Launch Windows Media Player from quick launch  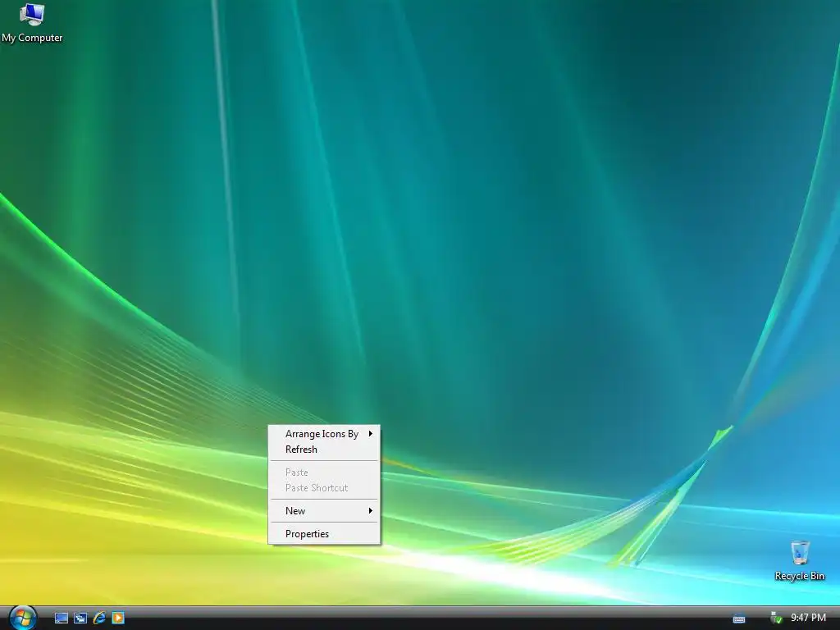pos(118,619)
